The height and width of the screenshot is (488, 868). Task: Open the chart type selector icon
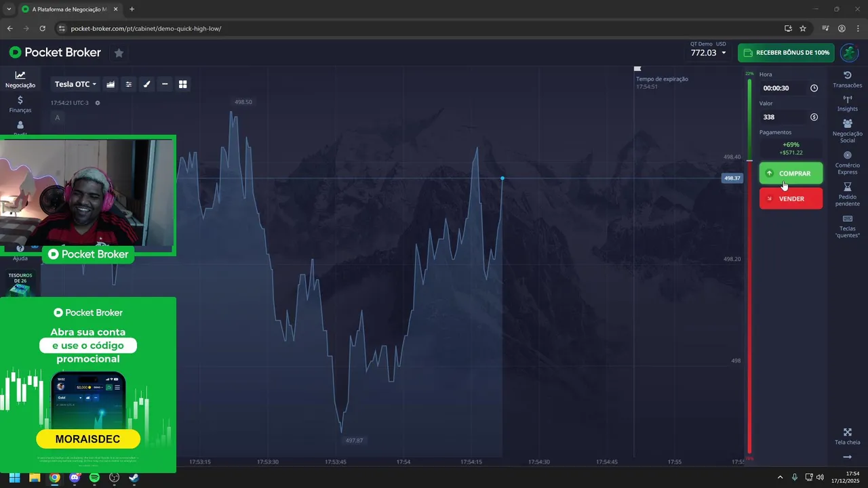111,84
